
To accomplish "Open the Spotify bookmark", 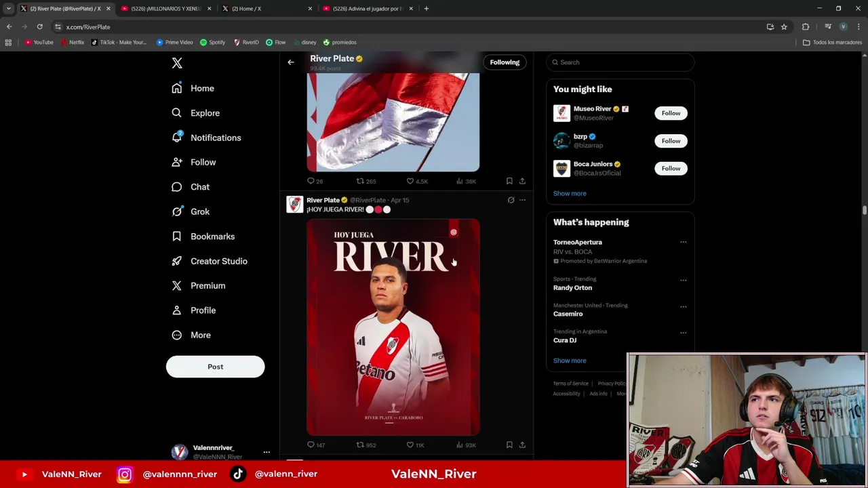I will pos(212,42).
